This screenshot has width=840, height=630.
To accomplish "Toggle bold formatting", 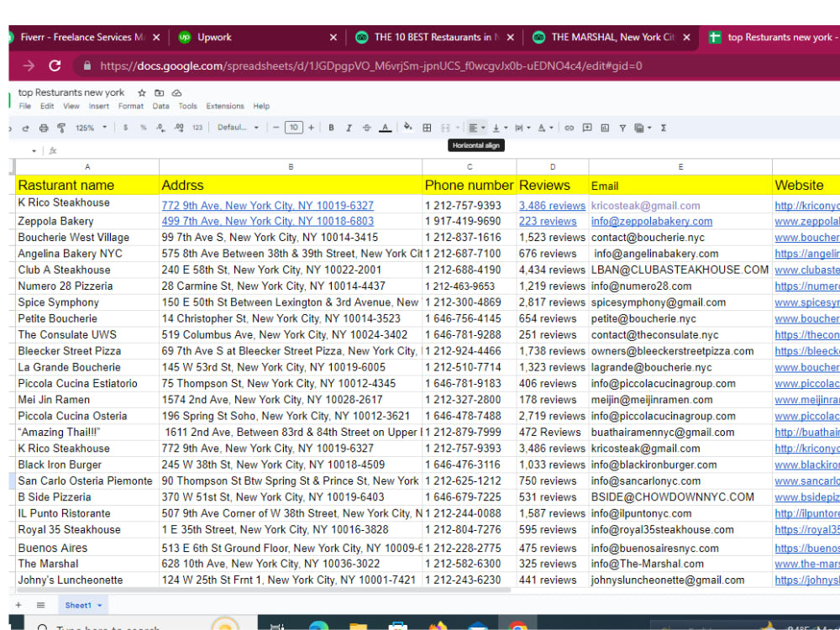I will tap(331, 128).
